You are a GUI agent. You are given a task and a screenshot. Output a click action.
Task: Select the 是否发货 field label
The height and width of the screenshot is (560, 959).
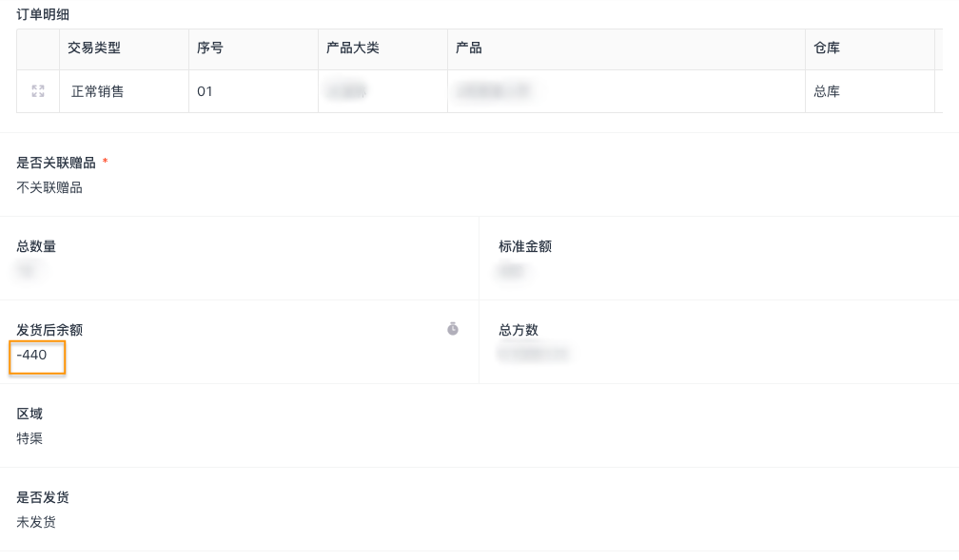[43, 497]
